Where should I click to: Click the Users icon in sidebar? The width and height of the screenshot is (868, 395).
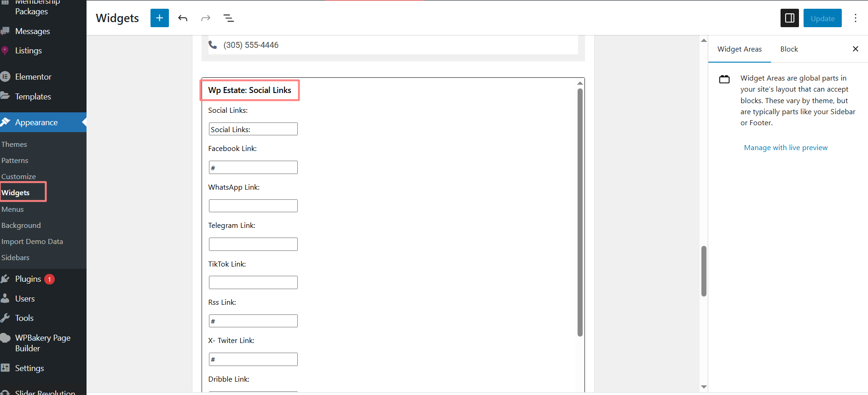tap(5, 299)
